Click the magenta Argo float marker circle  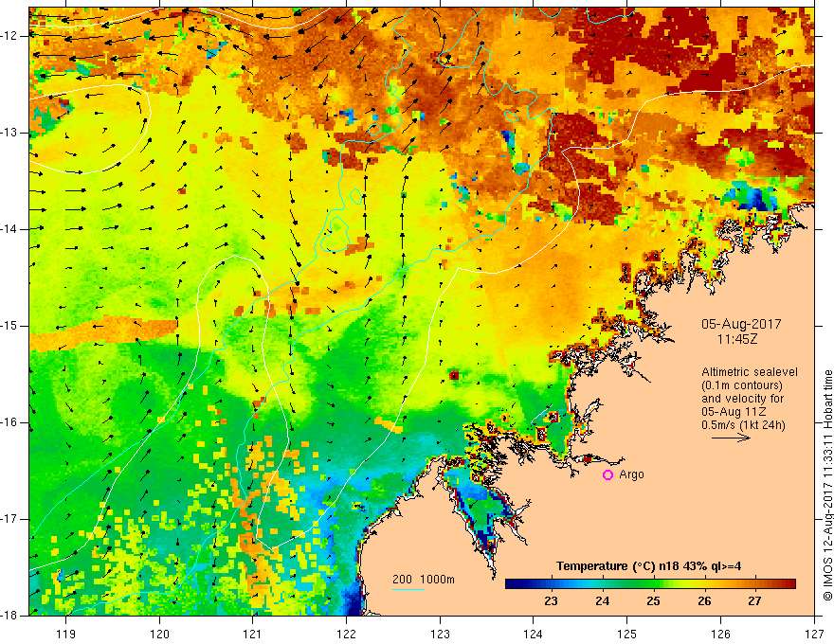tap(607, 475)
